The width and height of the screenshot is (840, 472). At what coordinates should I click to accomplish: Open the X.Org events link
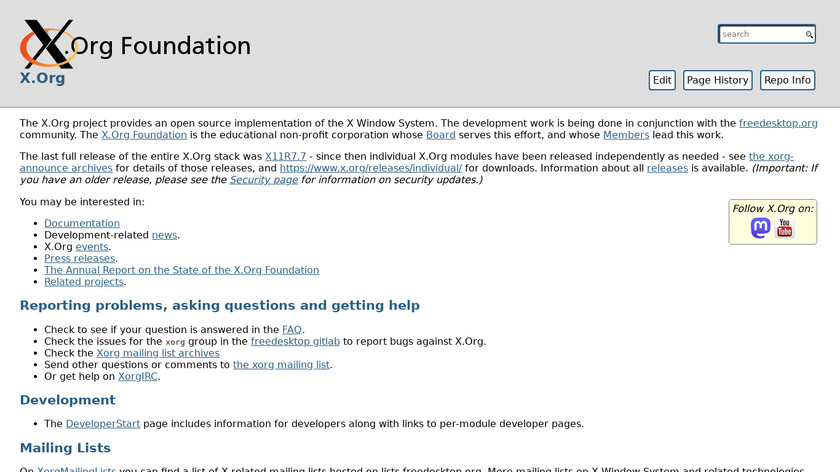coord(92,247)
